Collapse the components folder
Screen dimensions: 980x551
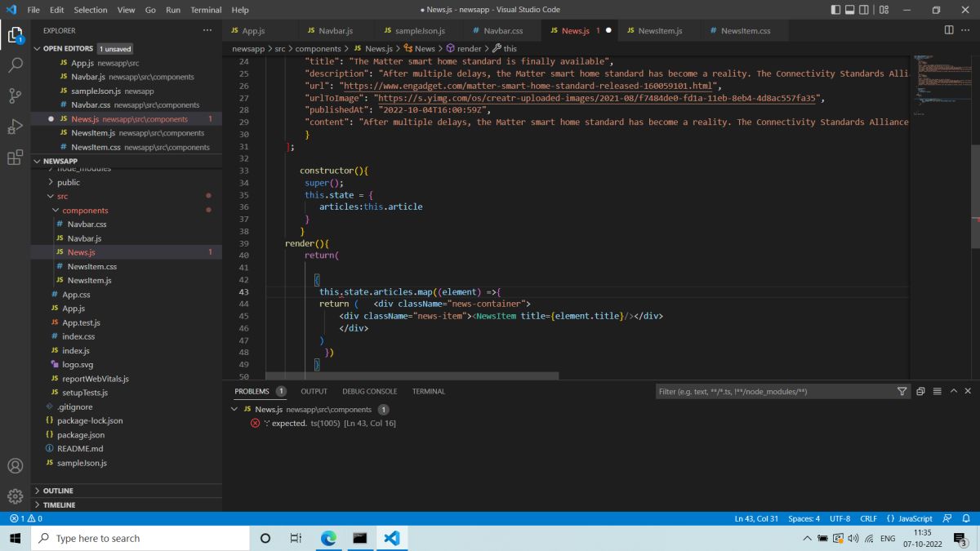point(127,211)
